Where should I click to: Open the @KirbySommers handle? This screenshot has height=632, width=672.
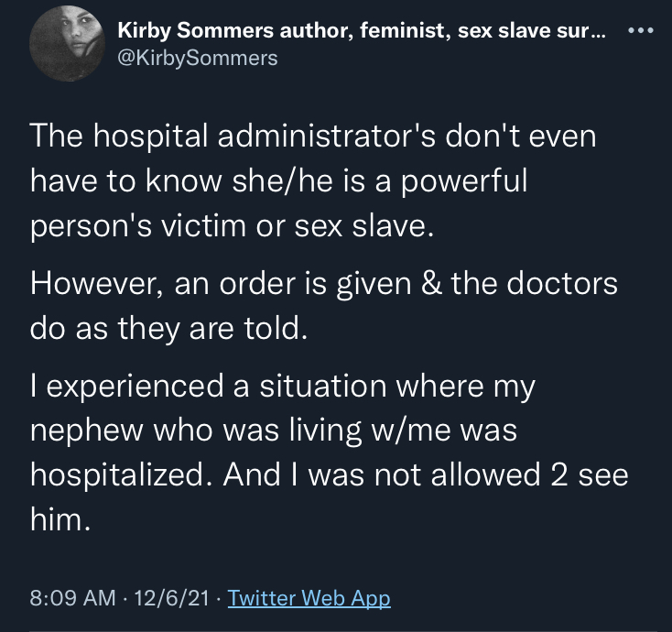click(198, 58)
